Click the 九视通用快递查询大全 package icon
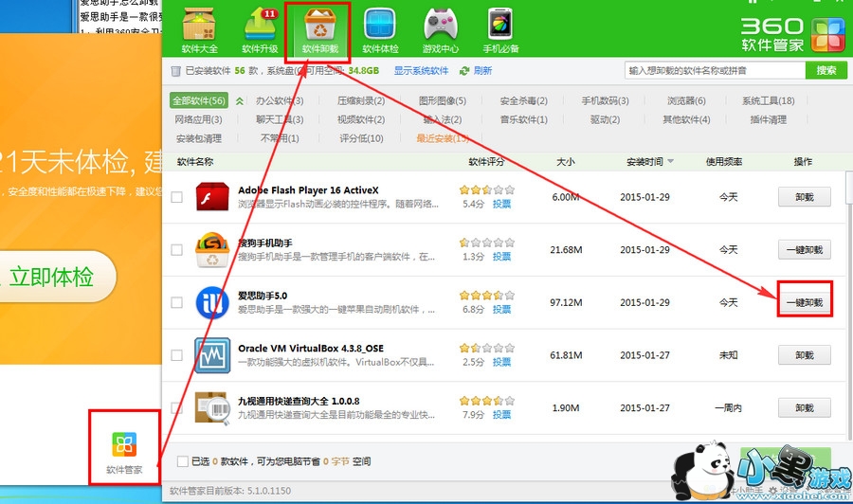Screen dimensions: 853x504 tap(212, 407)
